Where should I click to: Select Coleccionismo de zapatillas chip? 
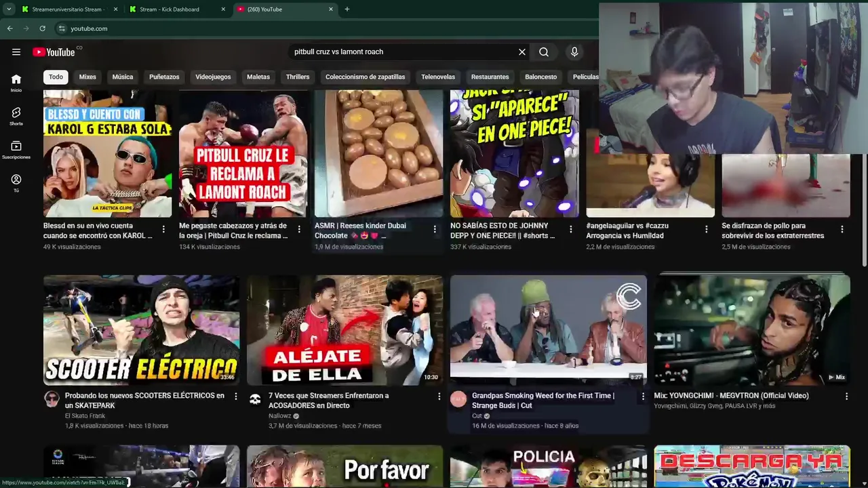point(365,77)
